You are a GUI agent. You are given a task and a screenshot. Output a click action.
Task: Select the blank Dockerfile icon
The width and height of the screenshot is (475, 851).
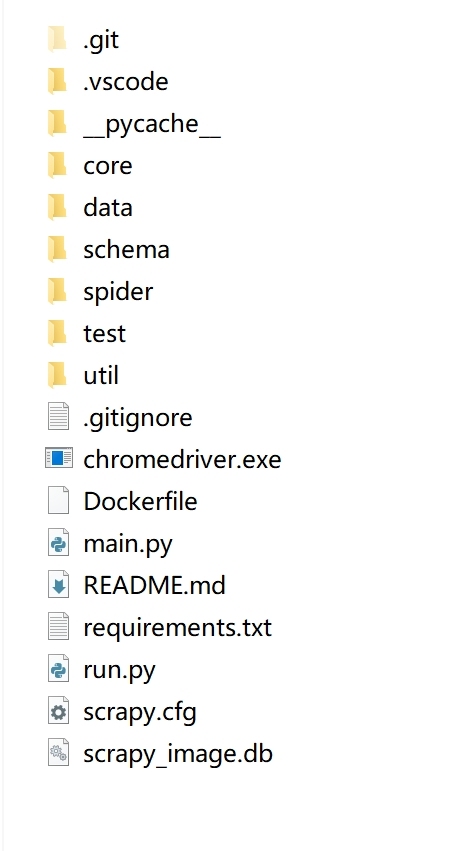[x=59, y=500]
